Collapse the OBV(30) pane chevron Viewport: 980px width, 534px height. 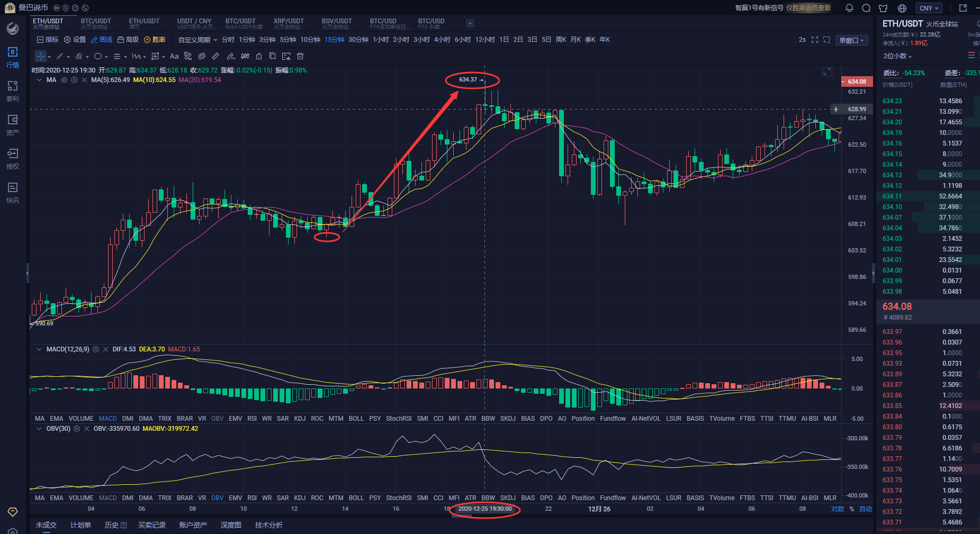coord(39,429)
